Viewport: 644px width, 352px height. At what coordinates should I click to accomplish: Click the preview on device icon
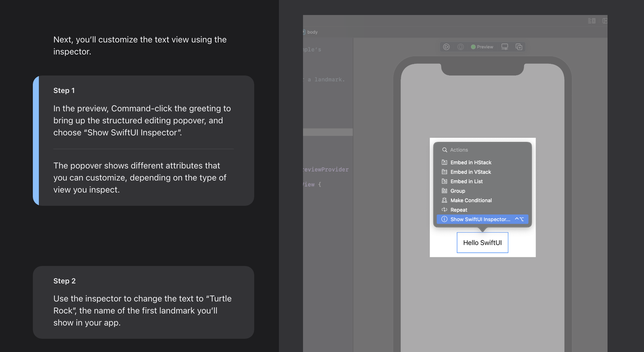pyautogui.click(x=461, y=47)
